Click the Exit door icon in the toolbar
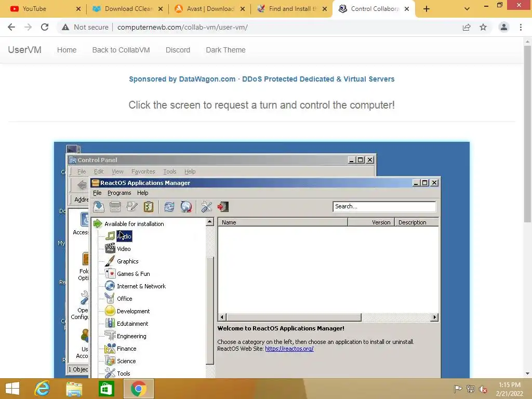Viewport: 532px width, 399px height. point(223,207)
